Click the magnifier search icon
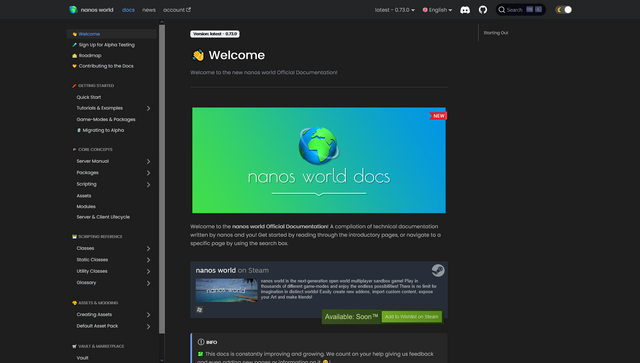The width and height of the screenshot is (640, 363). [x=502, y=10]
